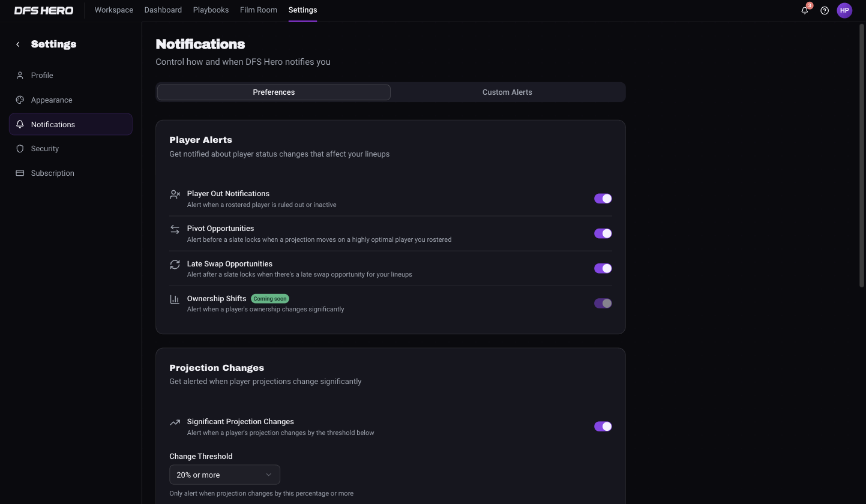
Task: Open the Profile settings page
Action: click(71, 76)
